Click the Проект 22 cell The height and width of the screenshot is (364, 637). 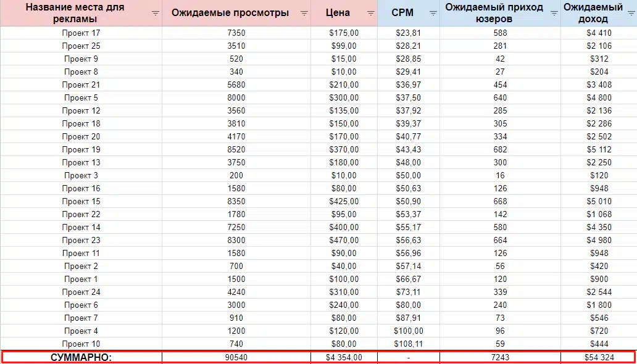coord(81,215)
